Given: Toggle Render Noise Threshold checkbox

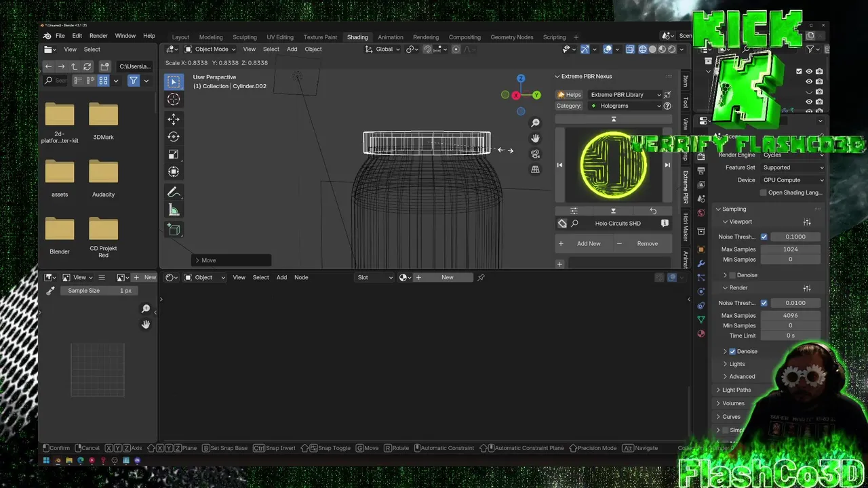Looking at the screenshot, I should coord(764,303).
